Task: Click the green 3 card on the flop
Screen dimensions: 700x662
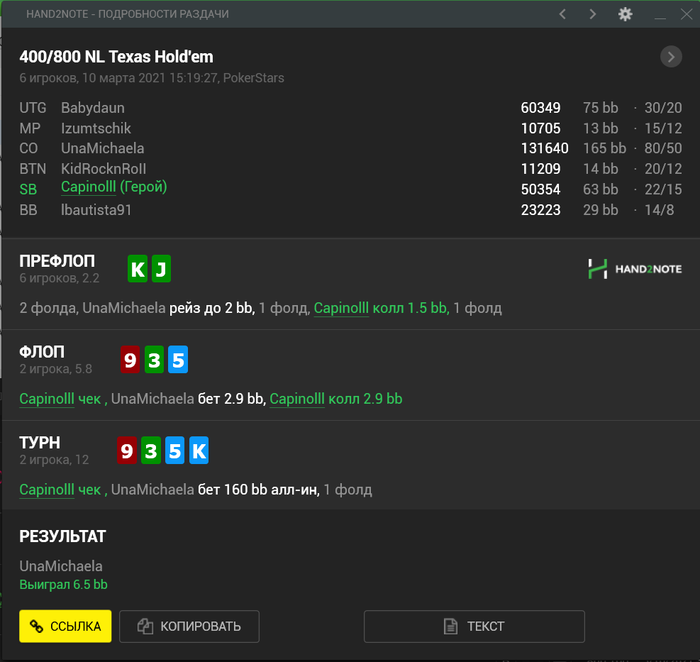Action: pos(154,359)
